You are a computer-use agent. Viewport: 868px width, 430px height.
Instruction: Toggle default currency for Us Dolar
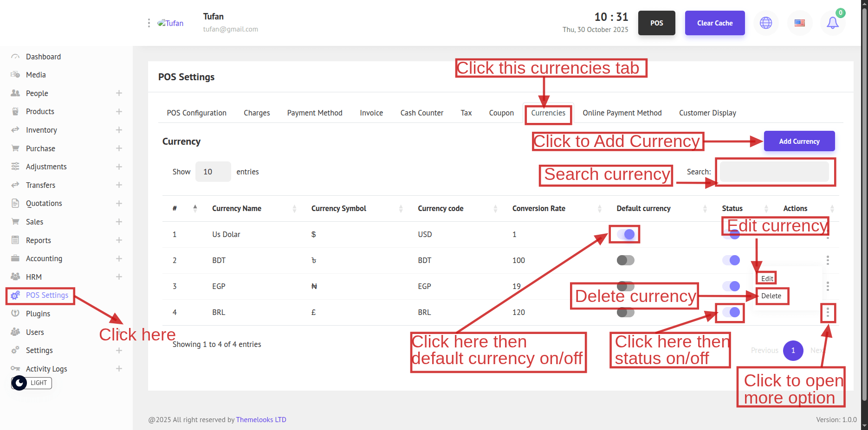[625, 234]
